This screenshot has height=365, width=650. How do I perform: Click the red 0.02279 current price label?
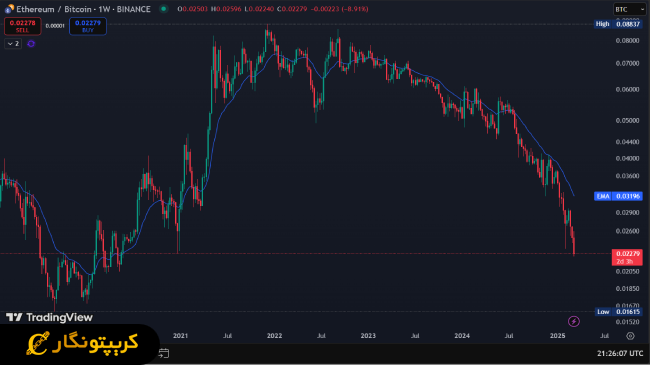click(627, 257)
